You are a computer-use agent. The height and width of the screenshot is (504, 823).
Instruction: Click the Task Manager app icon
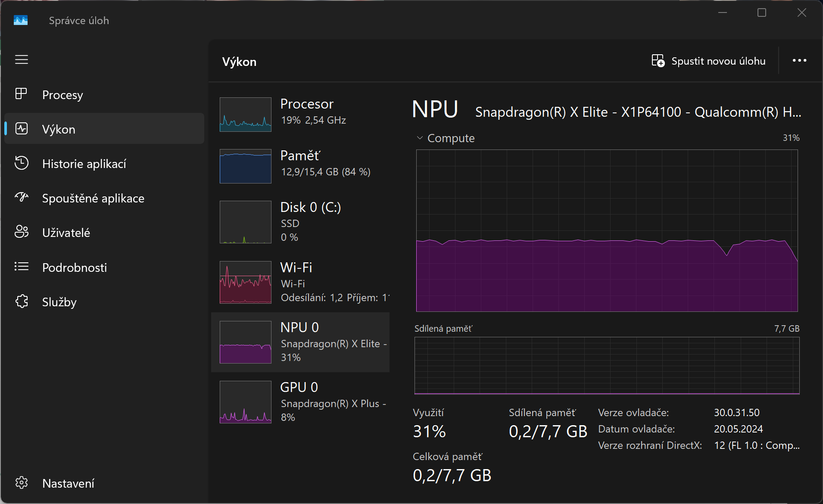tap(21, 20)
